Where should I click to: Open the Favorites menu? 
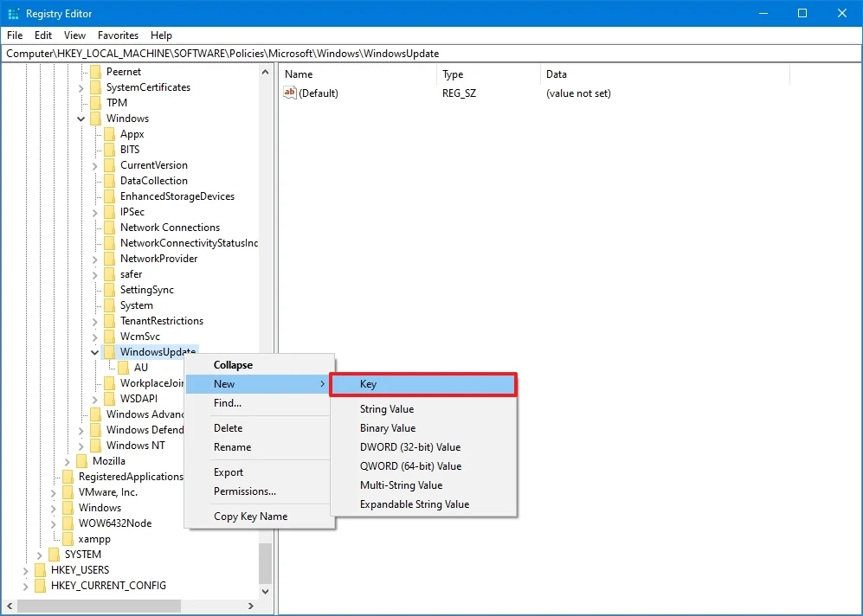[x=118, y=35]
